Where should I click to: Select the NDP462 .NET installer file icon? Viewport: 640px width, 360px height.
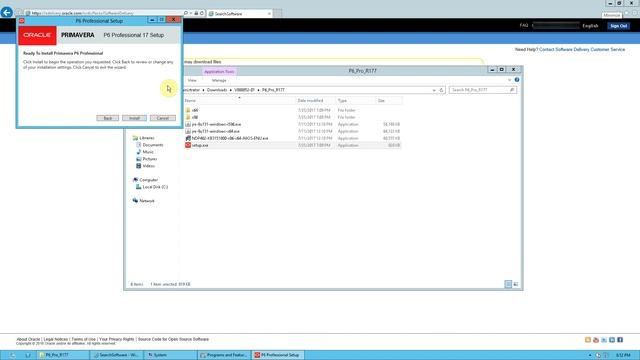(188, 138)
